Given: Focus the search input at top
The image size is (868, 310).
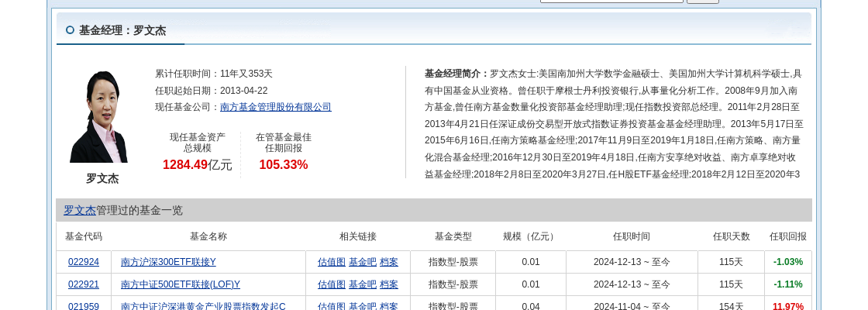Looking at the screenshot, I should [x=611, y=1].
